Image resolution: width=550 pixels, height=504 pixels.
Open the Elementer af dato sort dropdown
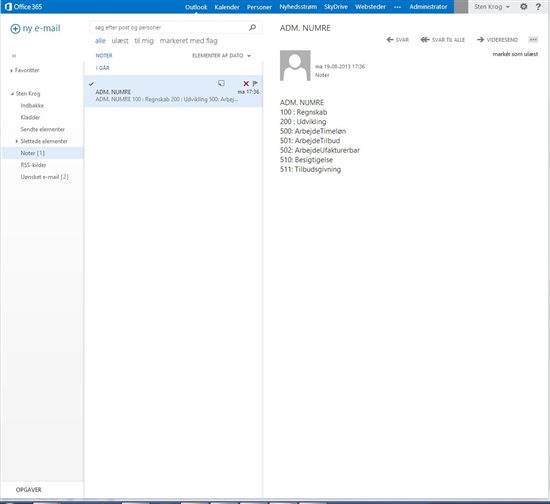coord(221,56)
